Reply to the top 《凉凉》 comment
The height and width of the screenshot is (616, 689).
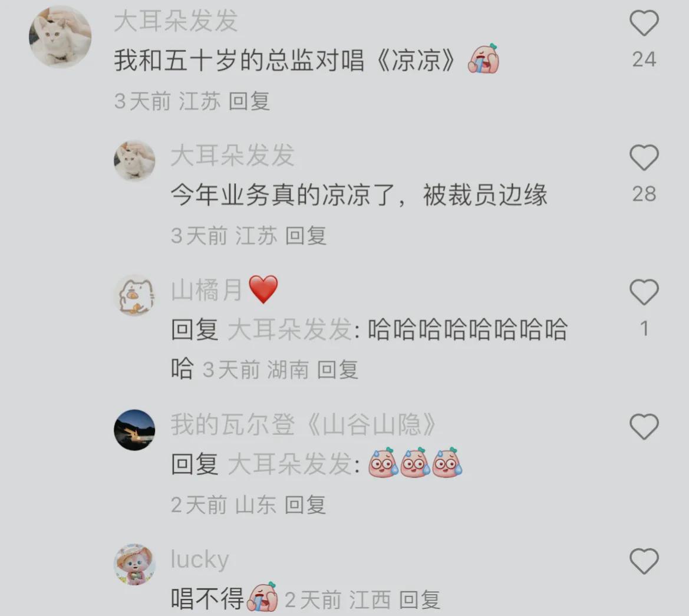(249, 101)
